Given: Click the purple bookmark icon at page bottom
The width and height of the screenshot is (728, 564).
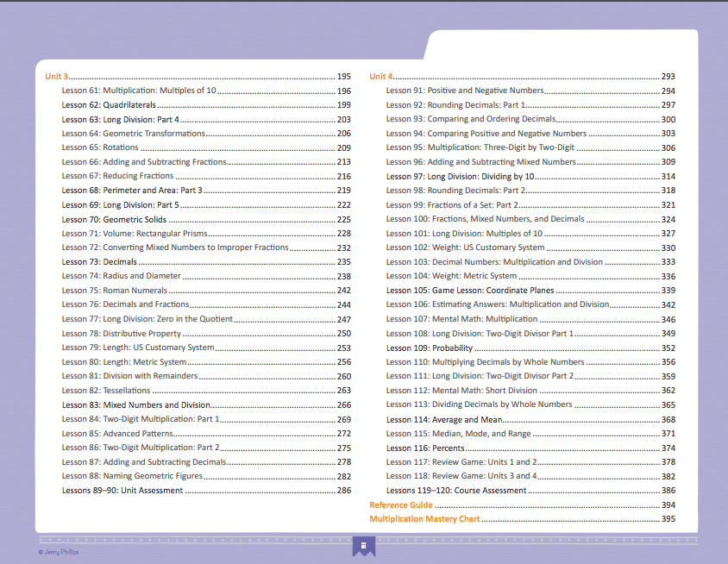Looking at the screenshot, I should point(364,546).
